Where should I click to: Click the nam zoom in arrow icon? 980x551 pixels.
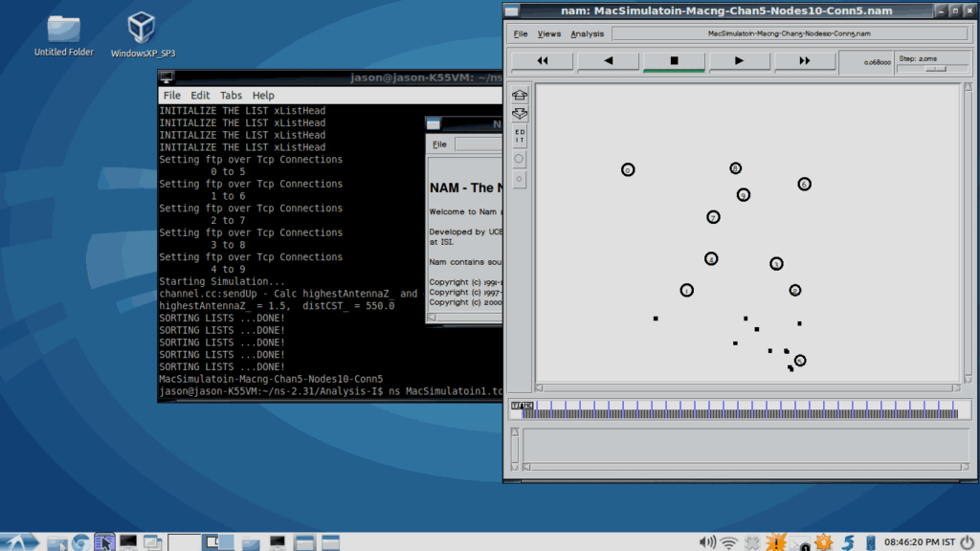click(520, 95)
